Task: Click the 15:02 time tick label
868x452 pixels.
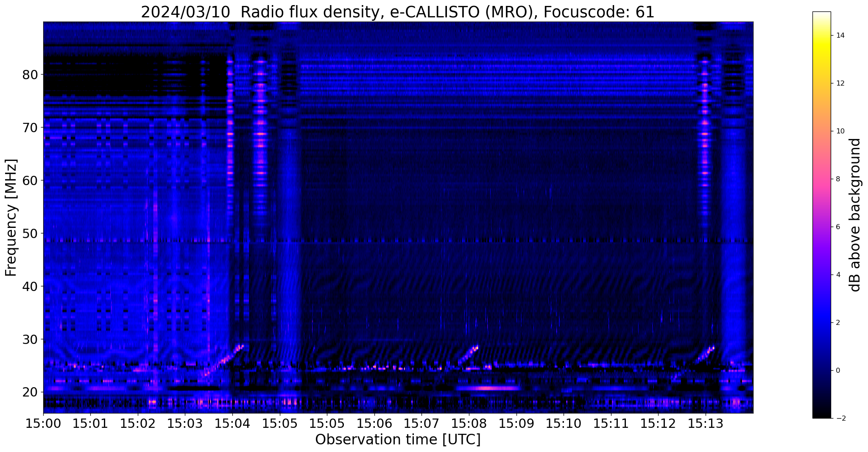Action: click(x=138, y=424)
